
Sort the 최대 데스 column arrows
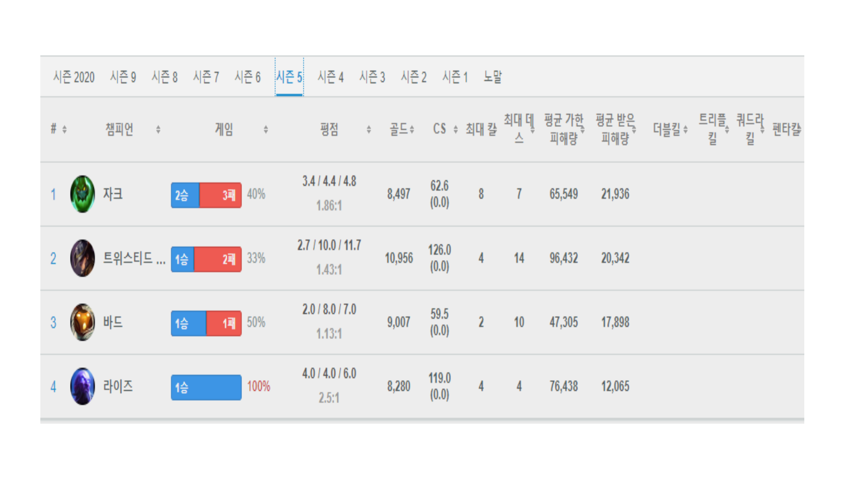click(533, 130)
